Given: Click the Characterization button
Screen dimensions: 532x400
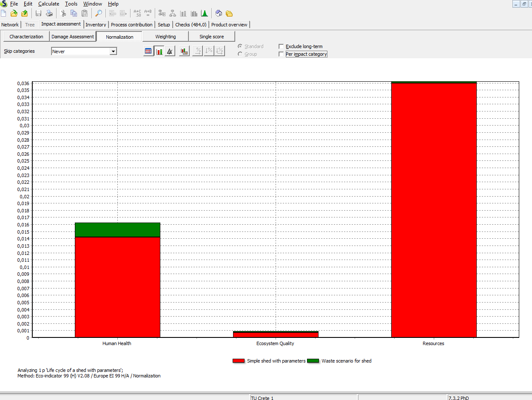Looking at the screenshot, I should pyautogui.click(x=26, y=37).
